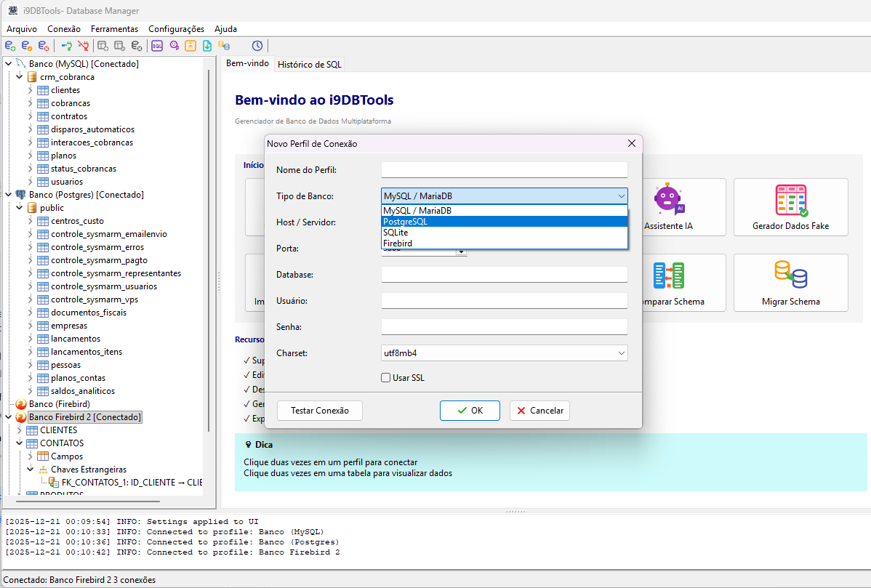Click the edit connection profile toolbar icon

point(27,46)
